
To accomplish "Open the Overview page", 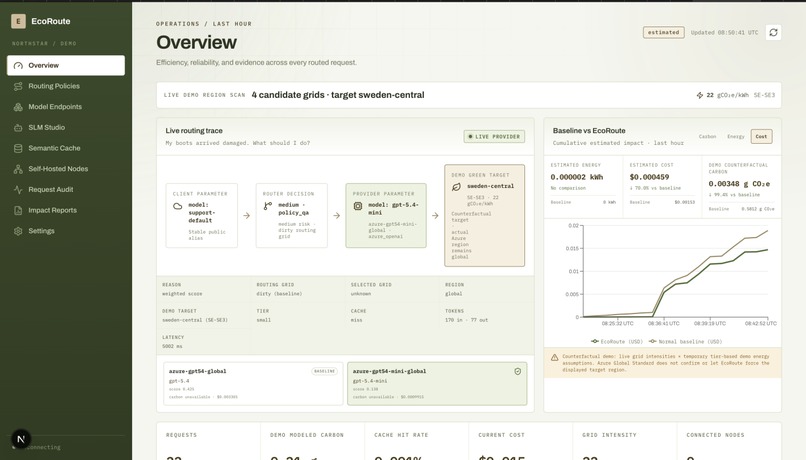I will (x=66, y=65).
